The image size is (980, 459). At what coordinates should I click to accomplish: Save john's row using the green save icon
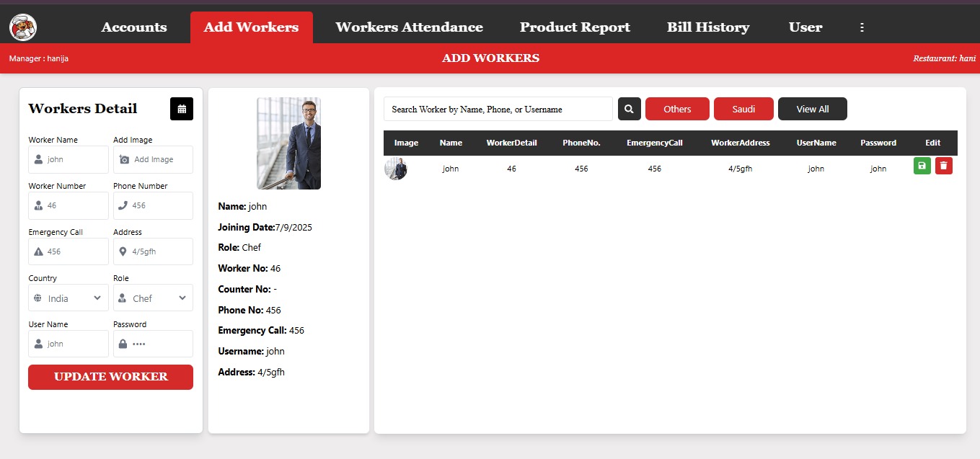pos(922,166)
